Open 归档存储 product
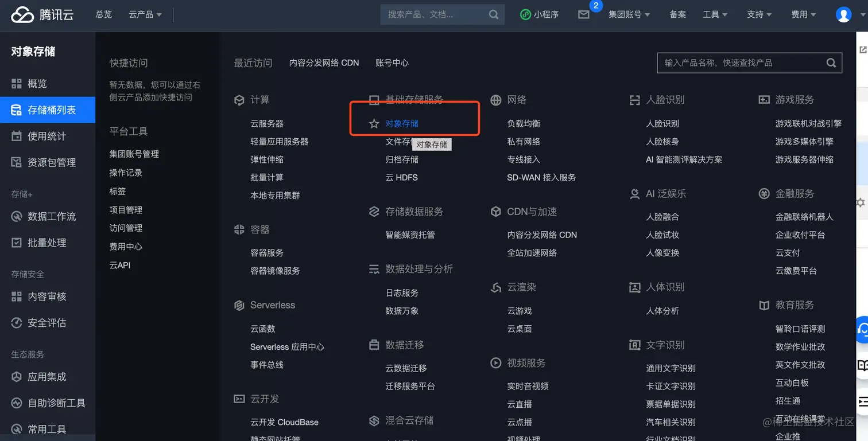Screen dimensions: 868x441 (402, 159)
